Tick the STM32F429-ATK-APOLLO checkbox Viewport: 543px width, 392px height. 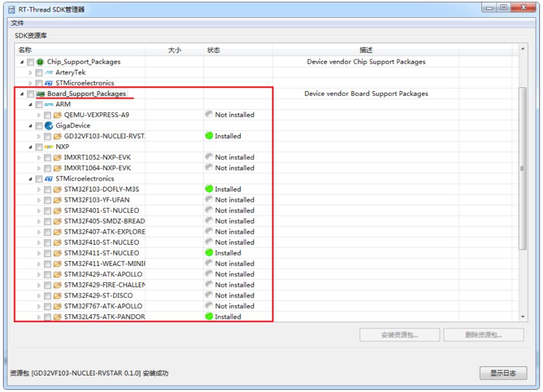[x=47, y=274]
